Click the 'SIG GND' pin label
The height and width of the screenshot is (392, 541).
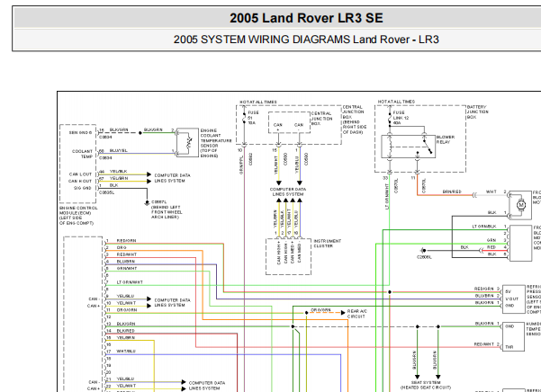click(83, 188)
